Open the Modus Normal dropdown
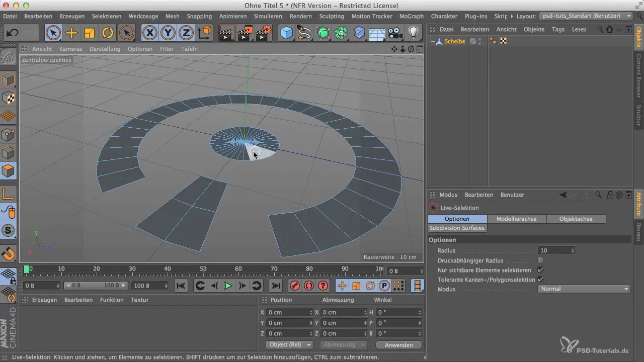The width and height of the screenshot is (644, 362). (x=584, y=289)
